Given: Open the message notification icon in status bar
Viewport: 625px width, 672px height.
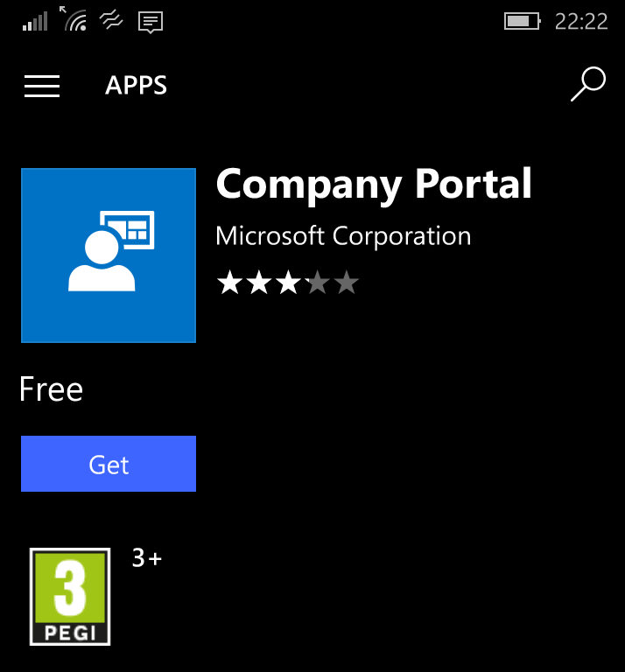Looking at the screenshot, I should [151, 22].
